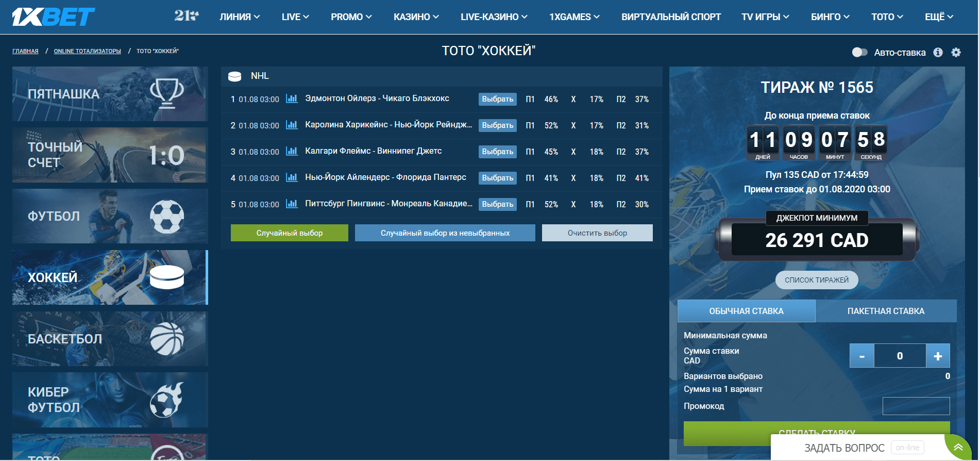This screenshot has height=461, width=980.
Task: Go to ГЛАВНАЯ breadcrumb link
Action: [25, 51]
